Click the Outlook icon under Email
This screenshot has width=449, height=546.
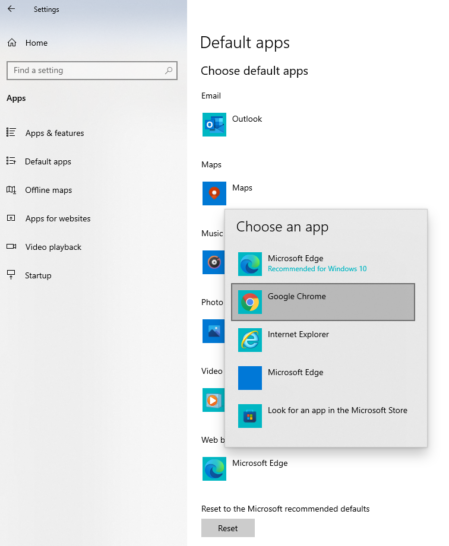[214, 124]
